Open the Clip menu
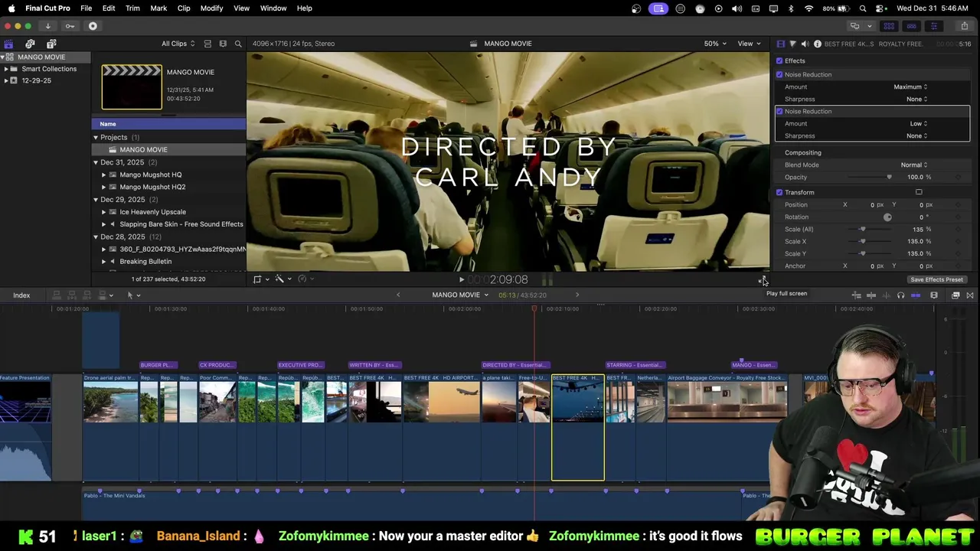 click(184, 8)
